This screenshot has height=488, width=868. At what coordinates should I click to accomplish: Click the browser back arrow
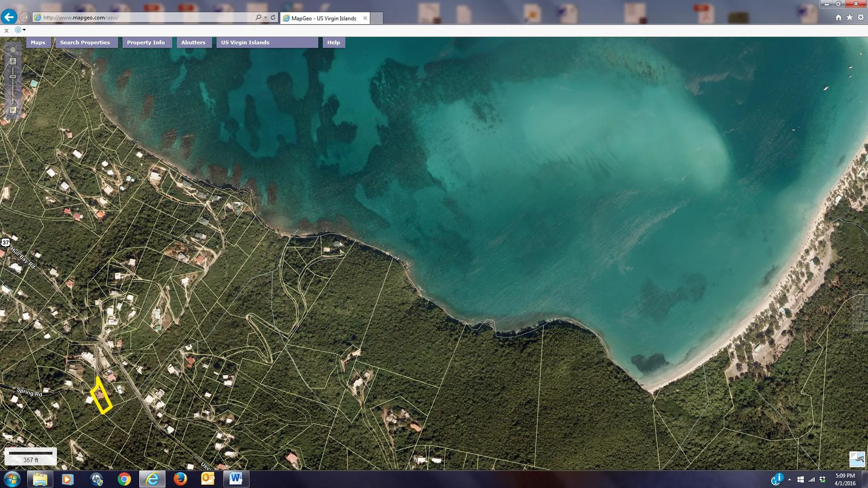tap(9, 17)
